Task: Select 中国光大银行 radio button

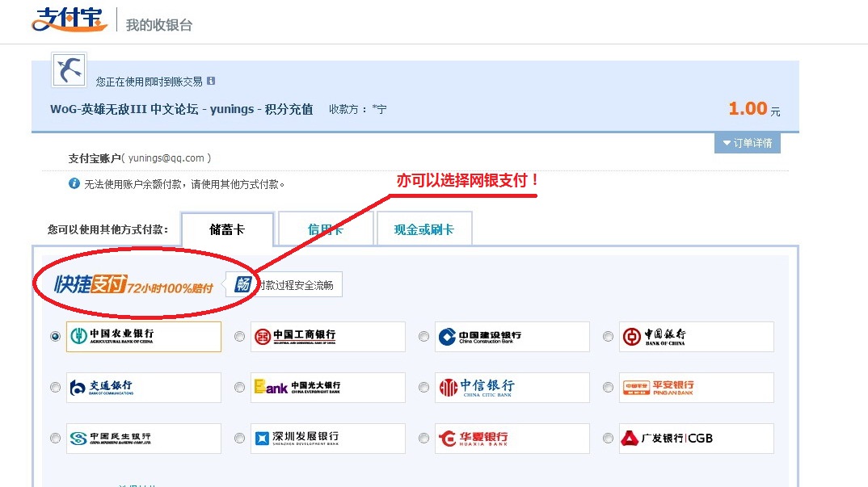Action: pyautogui.click(x=240, y=388)
